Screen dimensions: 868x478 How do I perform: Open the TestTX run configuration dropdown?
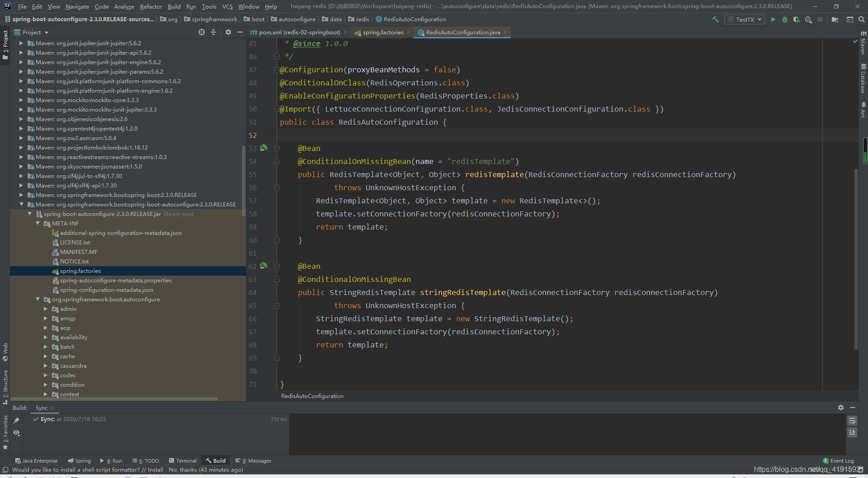[745, 19]
